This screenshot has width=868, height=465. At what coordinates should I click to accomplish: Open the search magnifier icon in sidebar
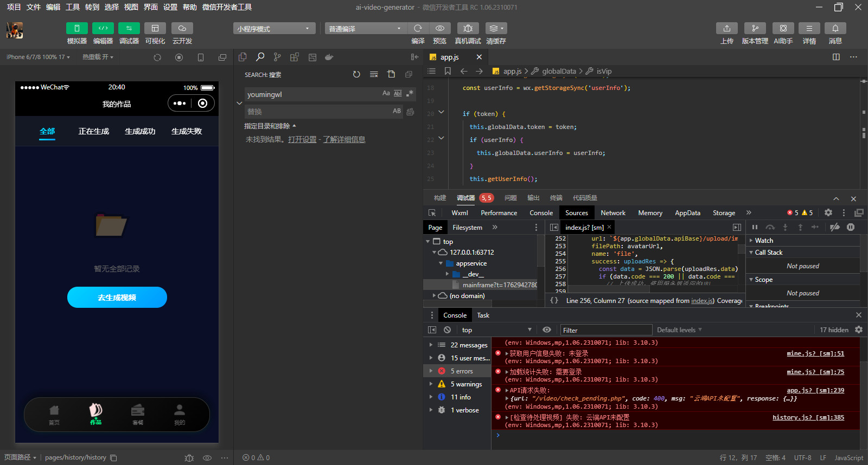(260, 57)
